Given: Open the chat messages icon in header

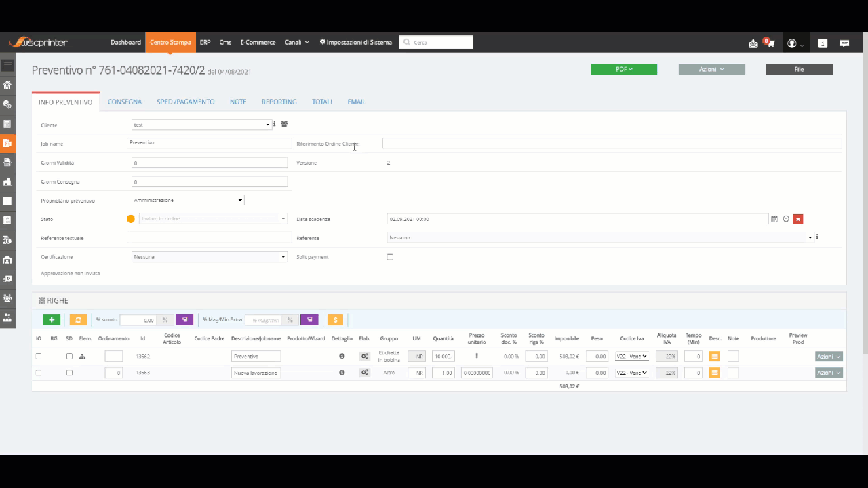Looking at the screenshot, I should coord(844,43).
